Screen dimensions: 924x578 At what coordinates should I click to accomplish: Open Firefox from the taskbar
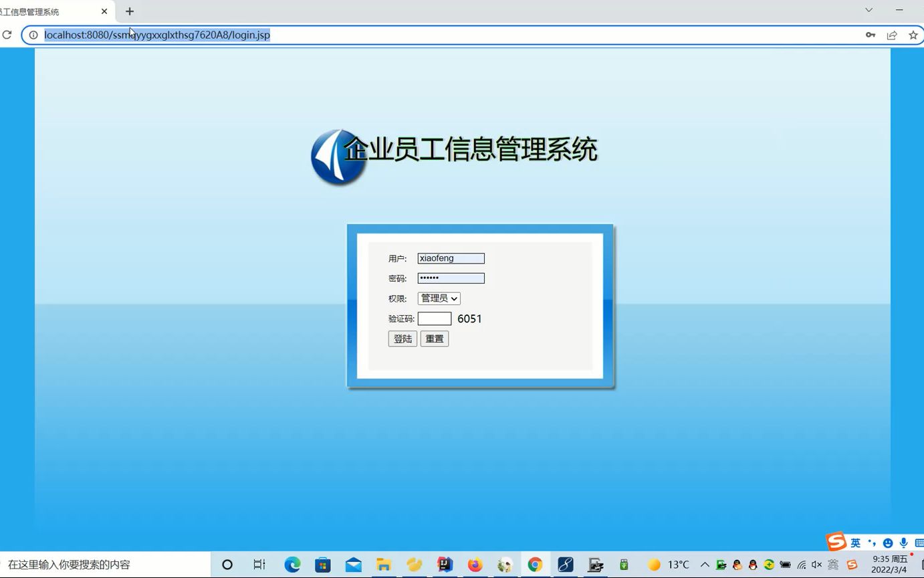pyautogui.click(x=474, y=564)
